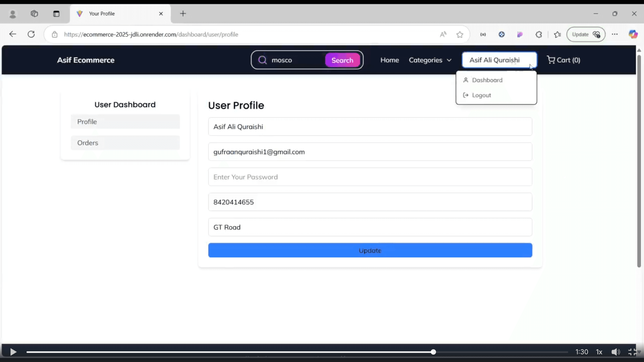Click the blue Update button
The height and width of the screenshot is (362, 644).
click(370, 250)
